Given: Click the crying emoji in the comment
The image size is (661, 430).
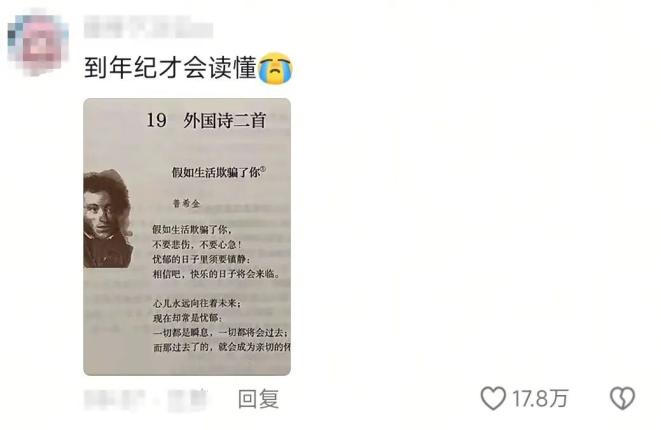Looking at the screenshot, I should [x=275, y=68].
